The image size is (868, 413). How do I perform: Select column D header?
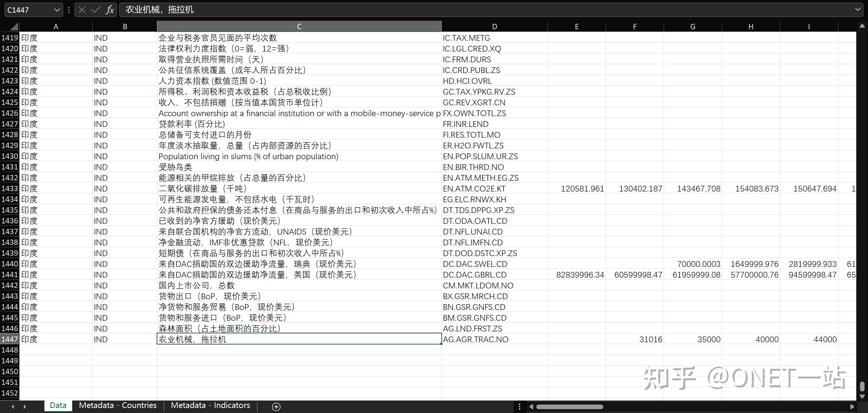tap(494, 27)
